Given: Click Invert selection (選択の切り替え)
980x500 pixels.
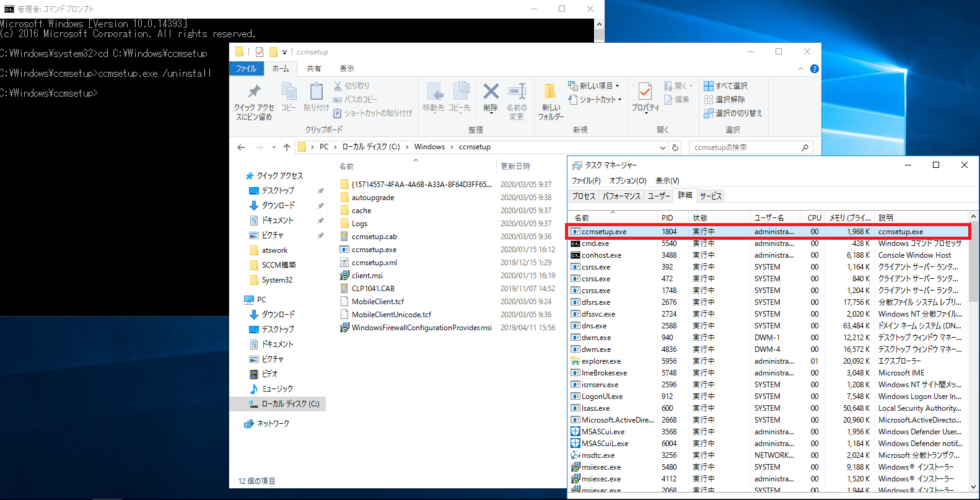Looking at the screenshot, I should (x=733, y=113).
